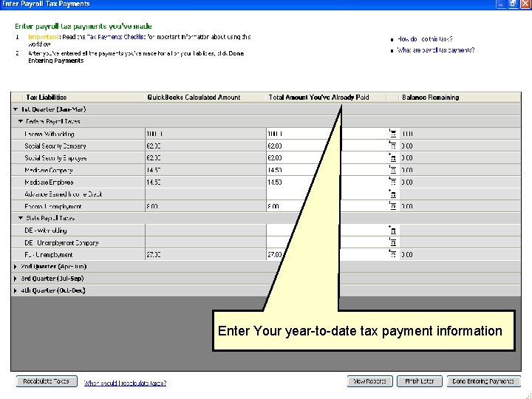Image resolution: width=532 pixels, height=399 pixels.
Task: Click the Balance Remaining column header
Action: tap(431, 98)
